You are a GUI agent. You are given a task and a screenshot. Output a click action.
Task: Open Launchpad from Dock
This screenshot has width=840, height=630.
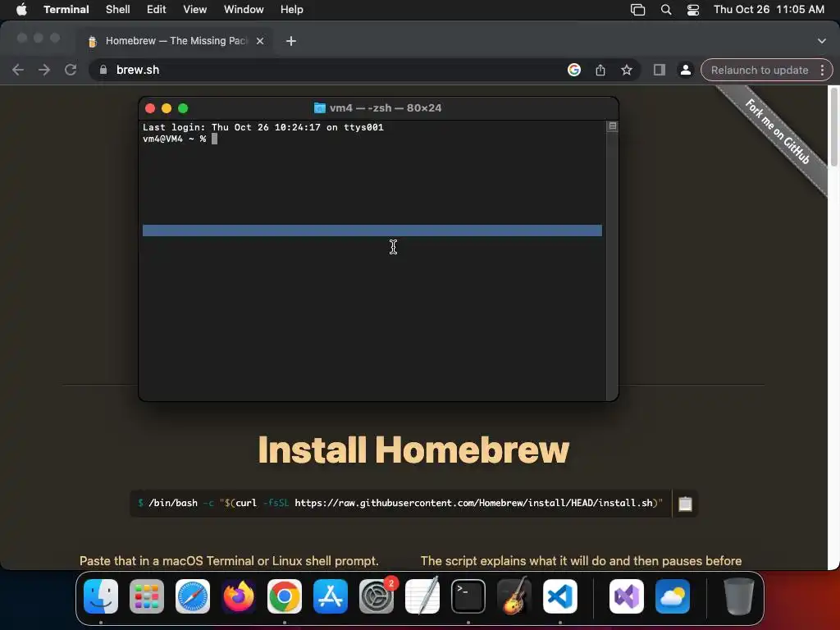(x=147, y=596)
